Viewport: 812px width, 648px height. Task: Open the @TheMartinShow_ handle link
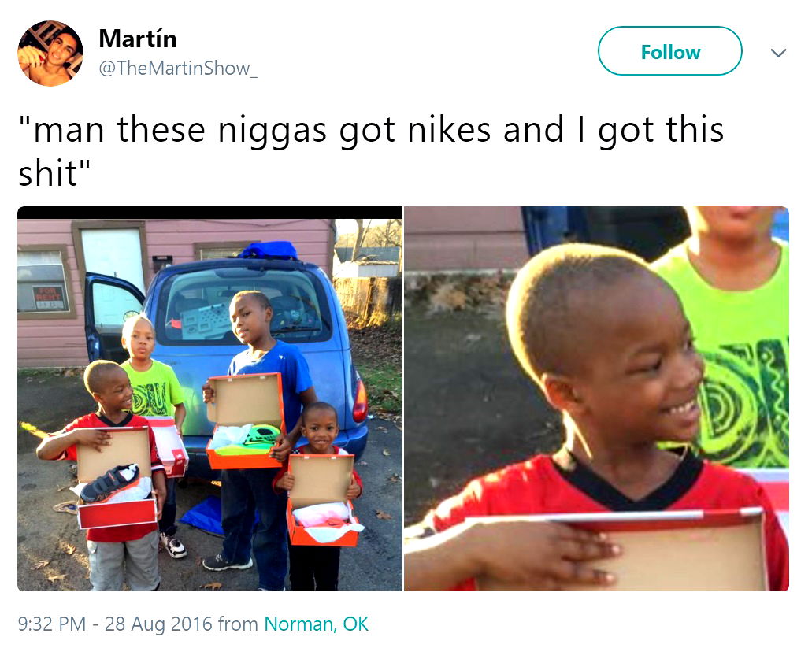click(178, 68)
